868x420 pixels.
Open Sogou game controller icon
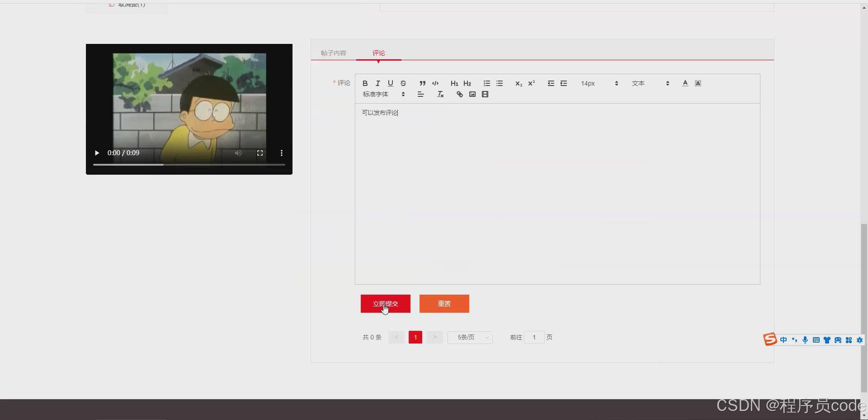click(838, 340)
